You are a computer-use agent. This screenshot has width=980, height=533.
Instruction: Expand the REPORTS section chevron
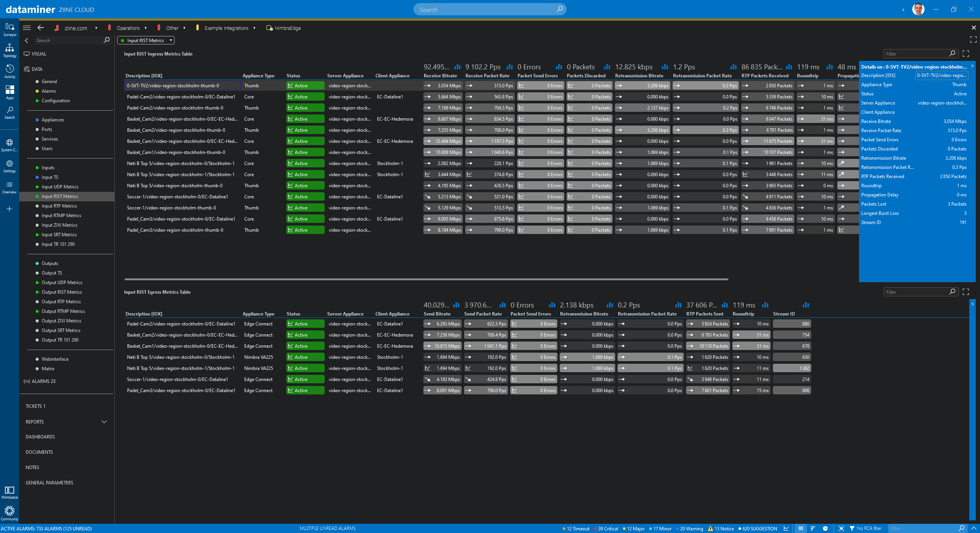click(104, 422)
